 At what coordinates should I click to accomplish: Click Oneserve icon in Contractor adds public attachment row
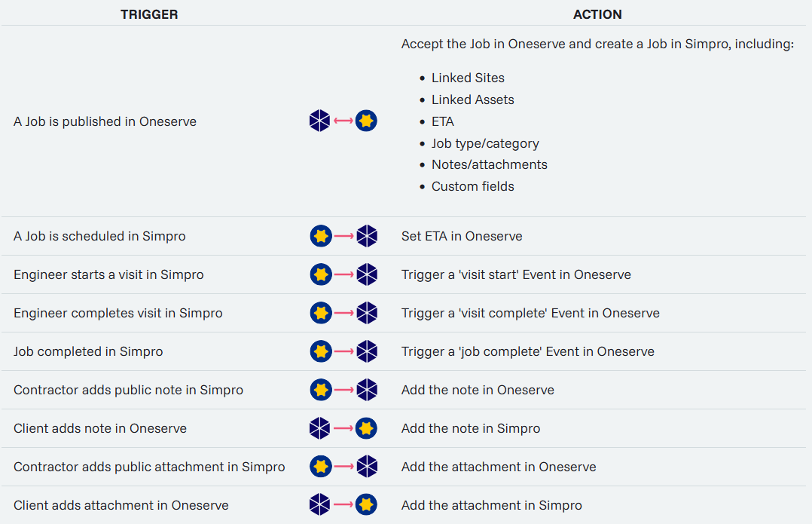click(367, 467)
